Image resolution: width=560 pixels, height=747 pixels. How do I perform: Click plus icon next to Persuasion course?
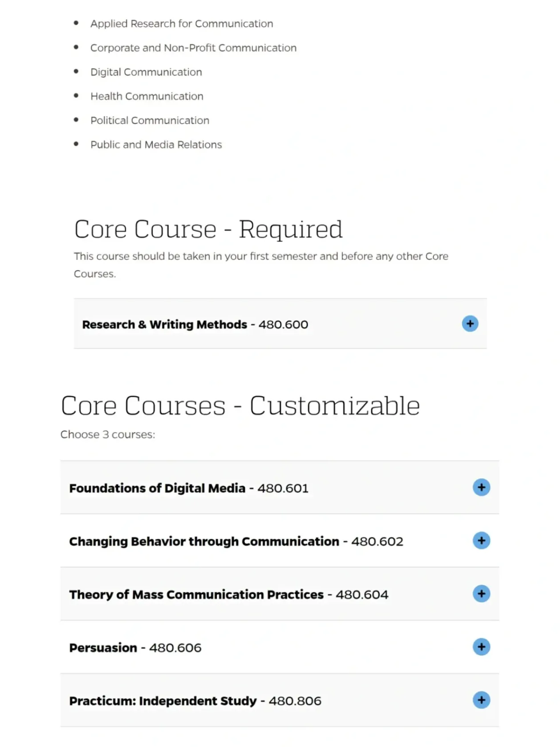(x=481, y=647)
